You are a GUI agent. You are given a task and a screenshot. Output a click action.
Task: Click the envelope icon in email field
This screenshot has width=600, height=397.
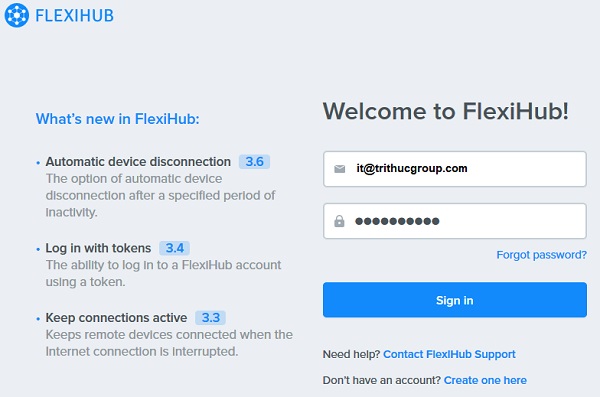tap(339, 169)
